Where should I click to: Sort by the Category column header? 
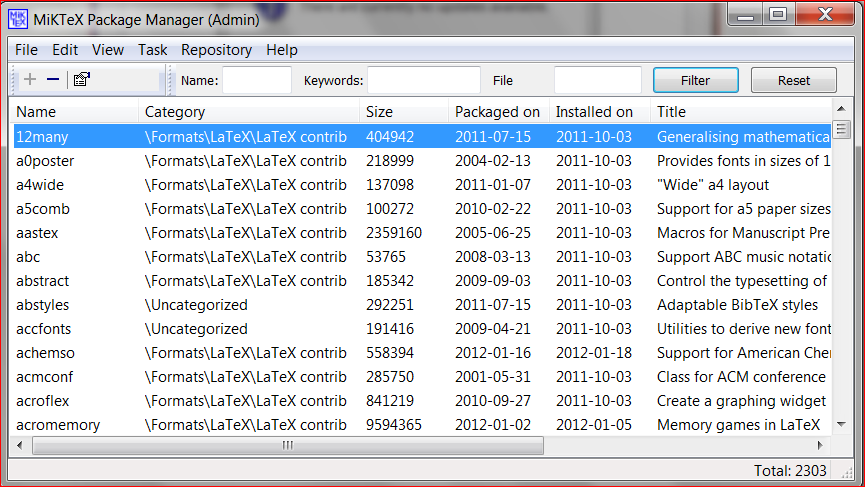pyautogui.click(x=249, y=111)
